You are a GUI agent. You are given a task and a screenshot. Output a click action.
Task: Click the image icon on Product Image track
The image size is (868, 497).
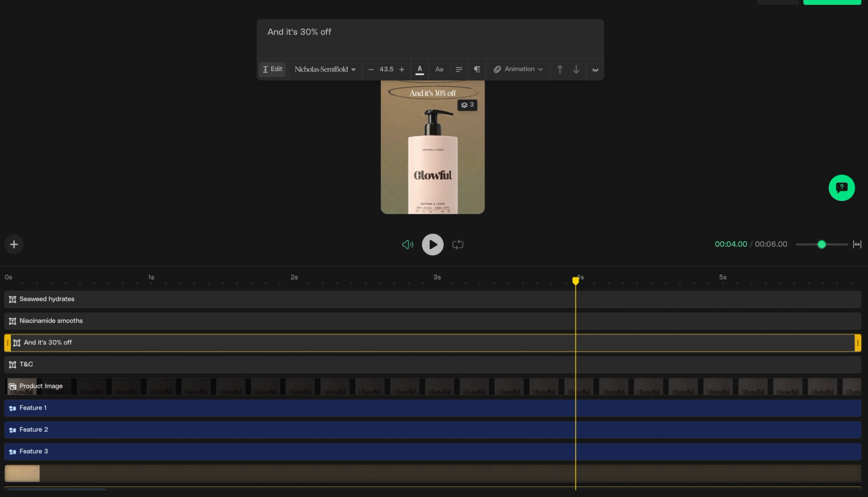pyautogui.click(x=12, y=386)
